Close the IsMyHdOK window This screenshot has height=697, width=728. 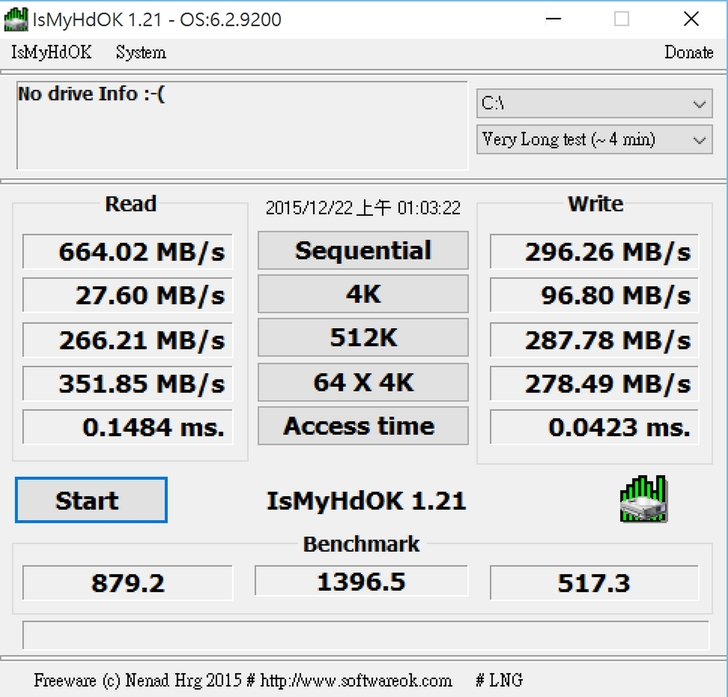coord(691,19)
